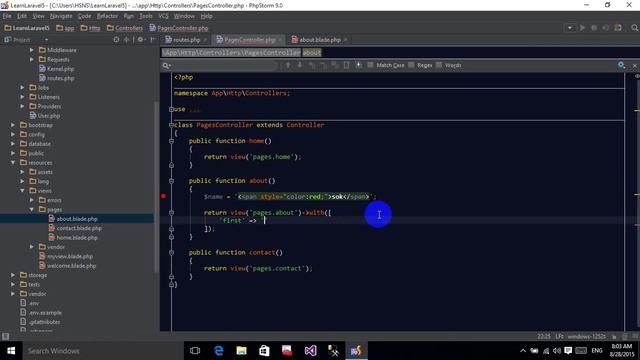Select welcome.blade.php in project tree
Viewport: 640px width, 360px height.
(71, 266)
